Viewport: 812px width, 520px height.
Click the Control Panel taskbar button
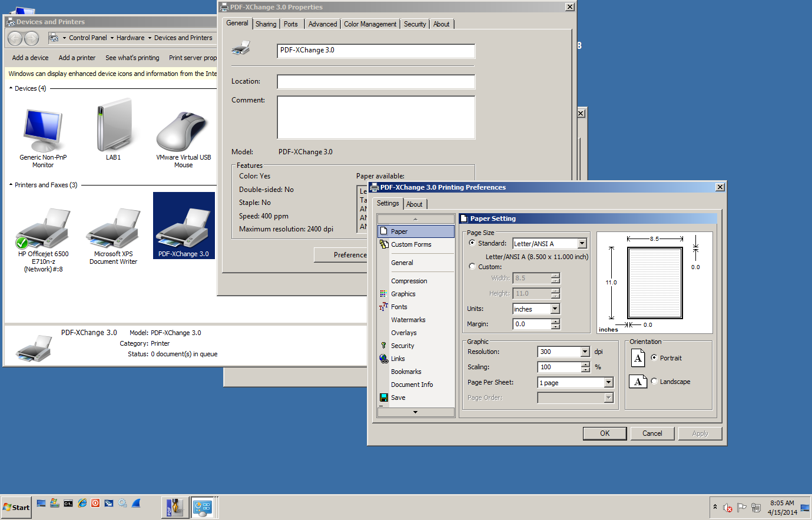click(x=203, y=507)
